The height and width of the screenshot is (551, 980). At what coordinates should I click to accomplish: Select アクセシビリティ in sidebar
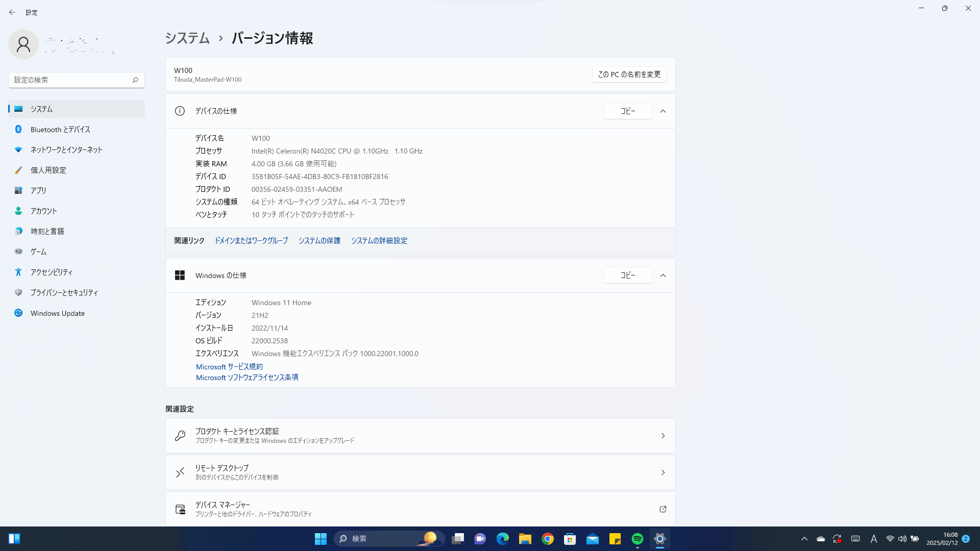pyautogui.click(x=52, y=272)
